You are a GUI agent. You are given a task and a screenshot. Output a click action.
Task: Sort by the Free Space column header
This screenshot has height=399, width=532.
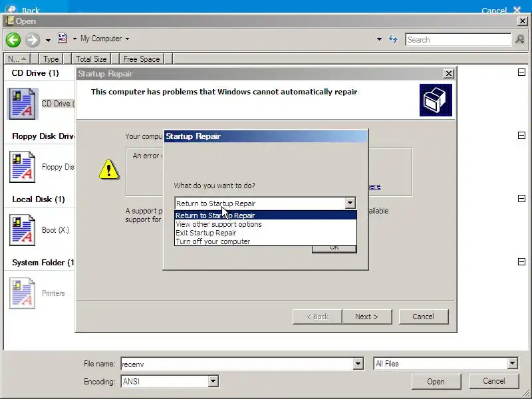[142, 59]
